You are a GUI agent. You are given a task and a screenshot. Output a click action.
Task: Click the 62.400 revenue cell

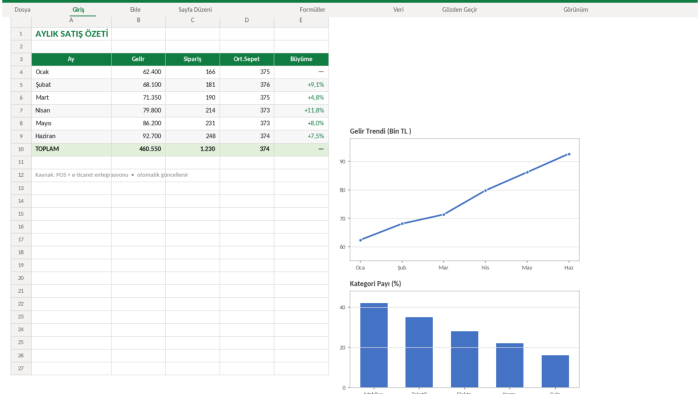tap(138, 72)
